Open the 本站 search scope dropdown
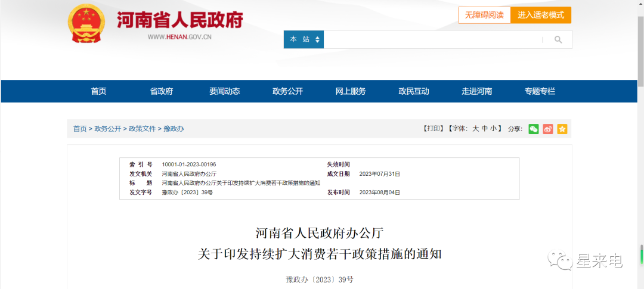Viewport: 644px width, 289px height. (x=304, y=40)
